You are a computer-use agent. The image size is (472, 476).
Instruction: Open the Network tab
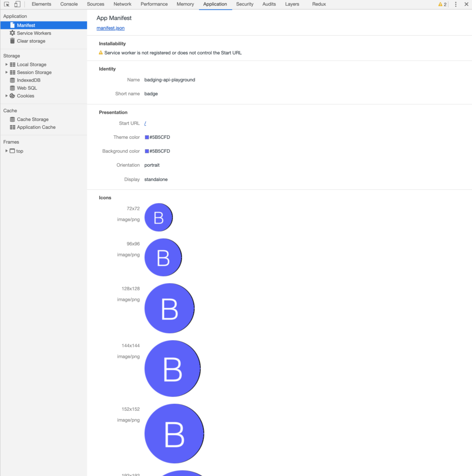point(122,4)
